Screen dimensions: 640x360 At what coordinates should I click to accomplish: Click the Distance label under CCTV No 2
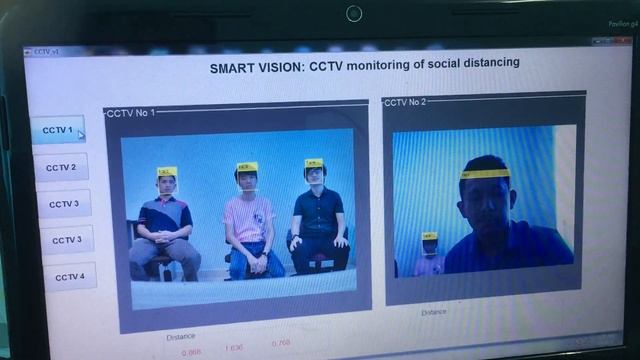coord(434,312)
